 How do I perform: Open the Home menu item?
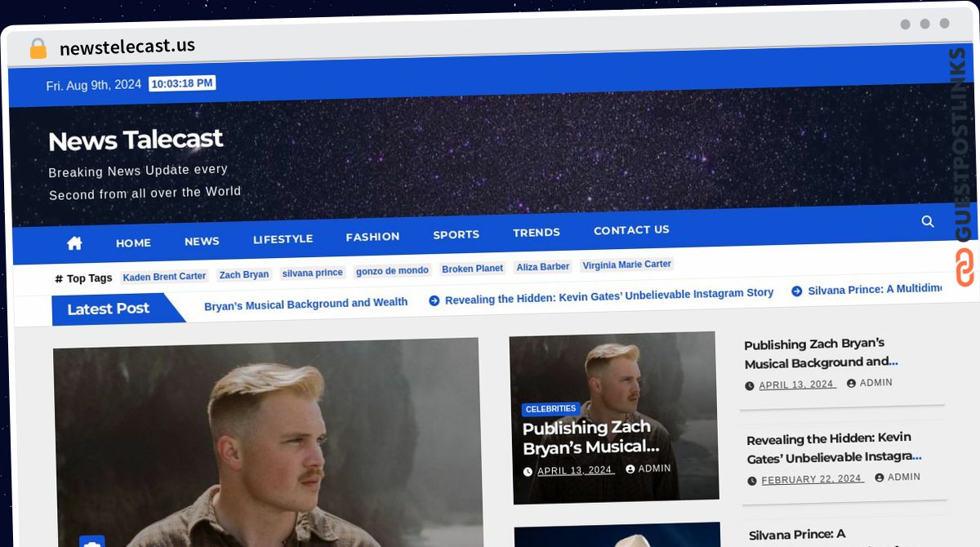[133, 242]
